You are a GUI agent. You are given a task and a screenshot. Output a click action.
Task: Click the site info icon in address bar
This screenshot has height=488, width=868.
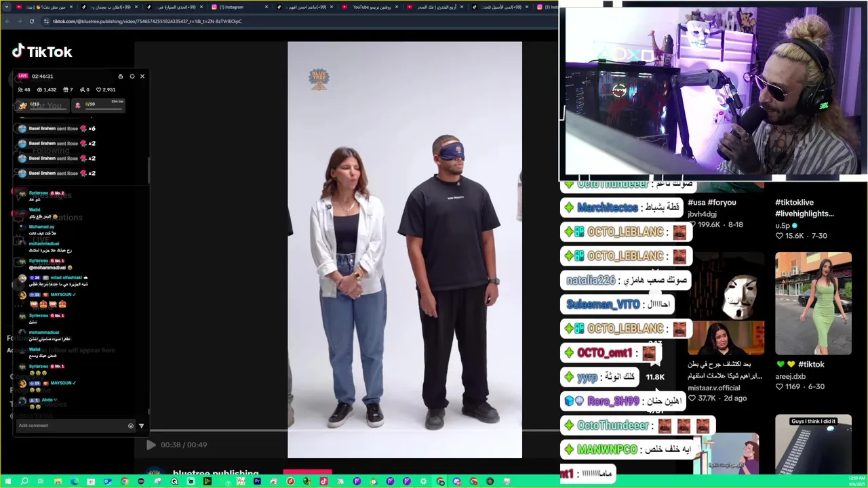(x=46, y=21)
